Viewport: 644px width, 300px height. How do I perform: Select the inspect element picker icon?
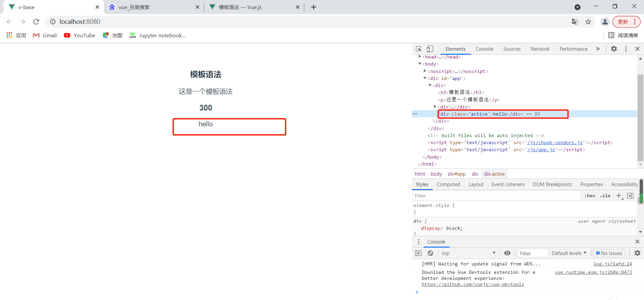click(419, 49)
